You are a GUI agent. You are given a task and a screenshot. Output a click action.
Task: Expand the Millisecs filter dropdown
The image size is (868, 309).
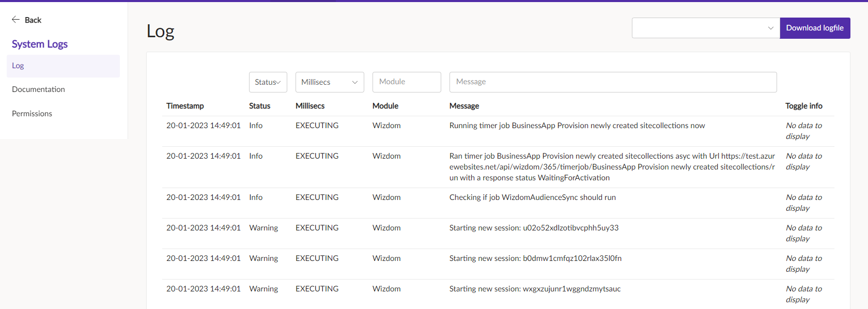(330, 82)
